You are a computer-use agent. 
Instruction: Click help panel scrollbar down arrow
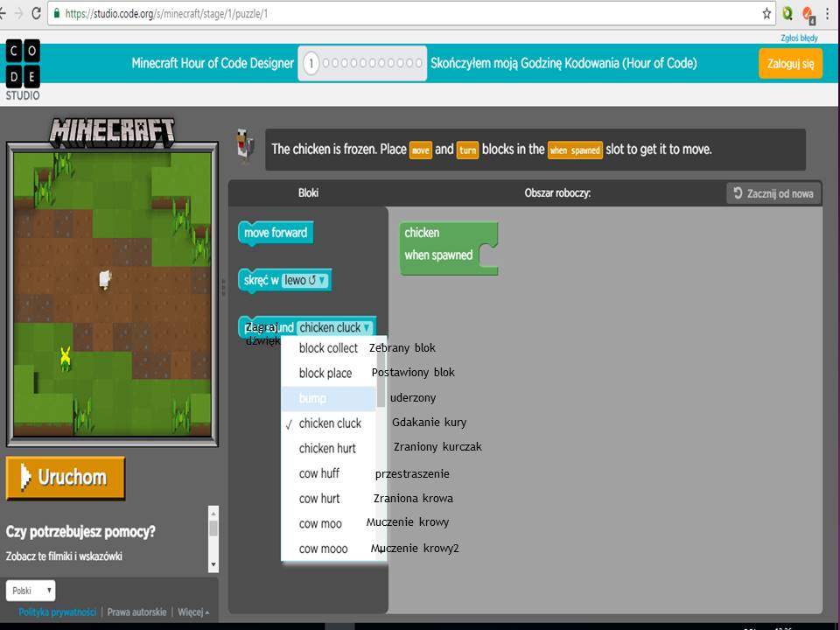213,564
